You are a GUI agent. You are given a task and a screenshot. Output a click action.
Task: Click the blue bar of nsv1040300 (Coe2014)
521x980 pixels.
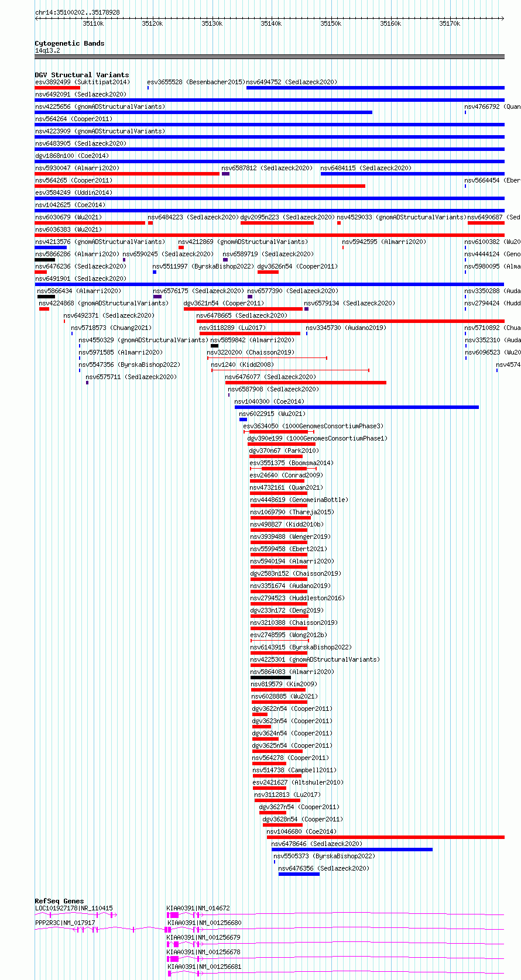pyautogui.click(x=357, y=407)
